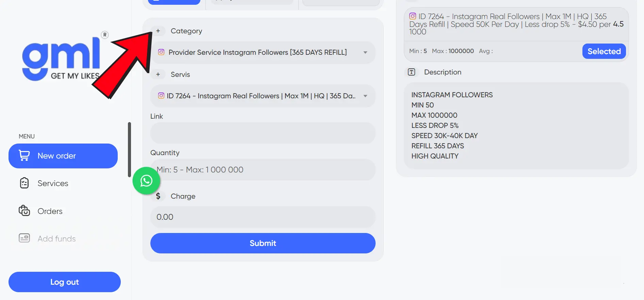This screenshot has width=644, height=300.
Task: Click 'INSTAGRAM FOLLOWERS' in the description
Action: [452, 95]
